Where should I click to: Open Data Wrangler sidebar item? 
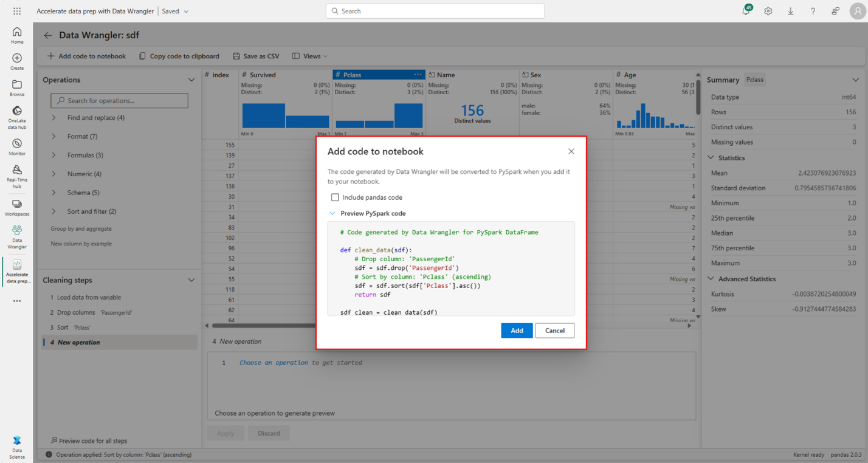(17, 237)
